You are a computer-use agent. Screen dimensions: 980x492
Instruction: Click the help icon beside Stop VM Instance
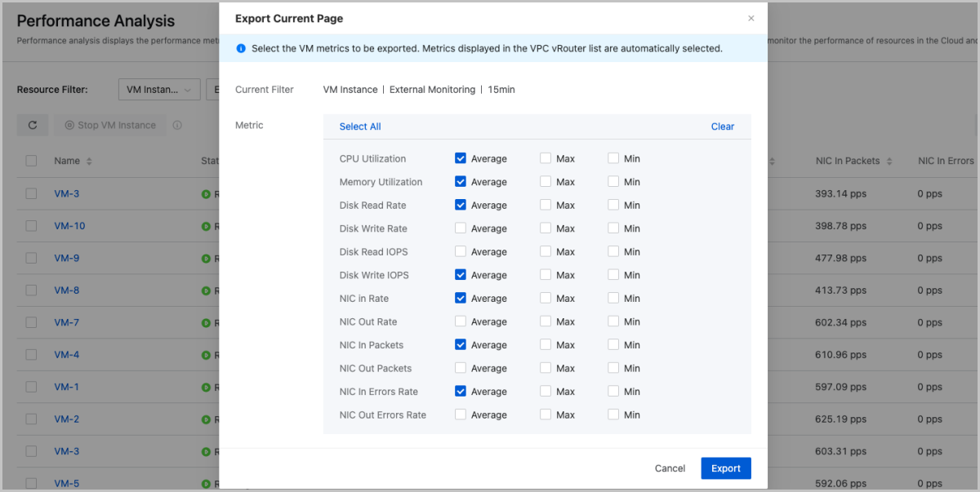tap(177, 126)
